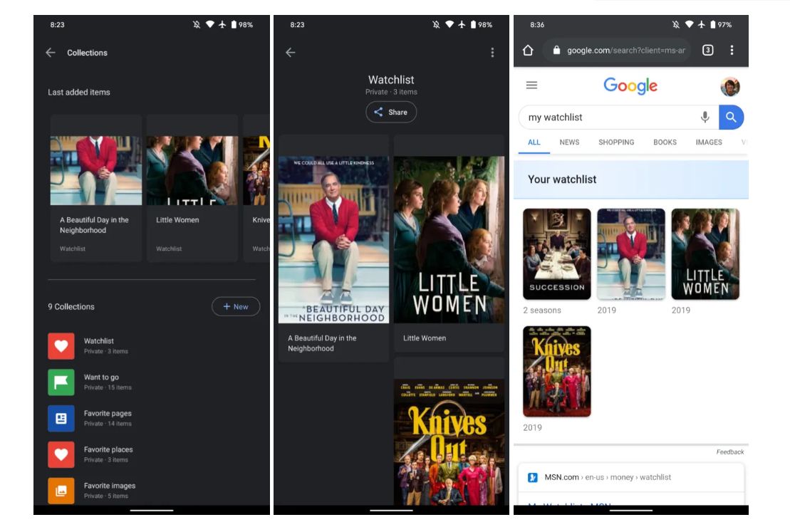Select the Favorite pages collection name
Screen dimensions: 790x532
tap(108, 414)
